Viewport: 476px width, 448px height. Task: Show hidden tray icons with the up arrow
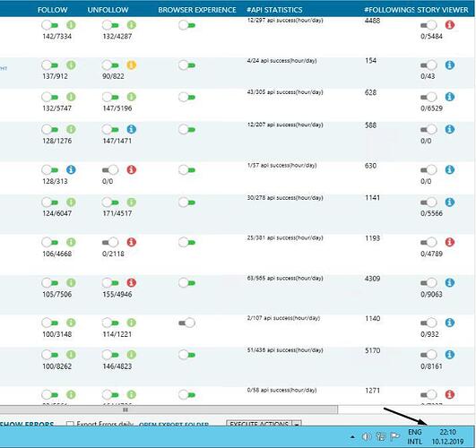pos(352,437)
